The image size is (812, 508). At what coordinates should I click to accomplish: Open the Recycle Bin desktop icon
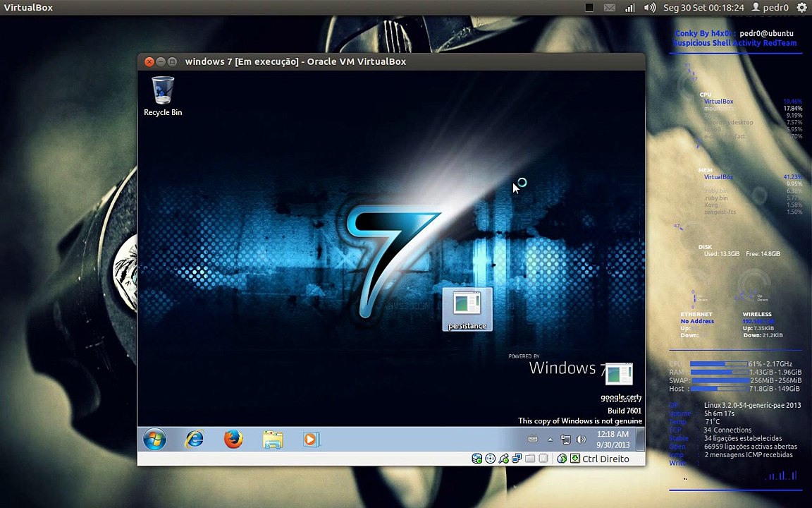pyautogui.click(x=163, y=96)
